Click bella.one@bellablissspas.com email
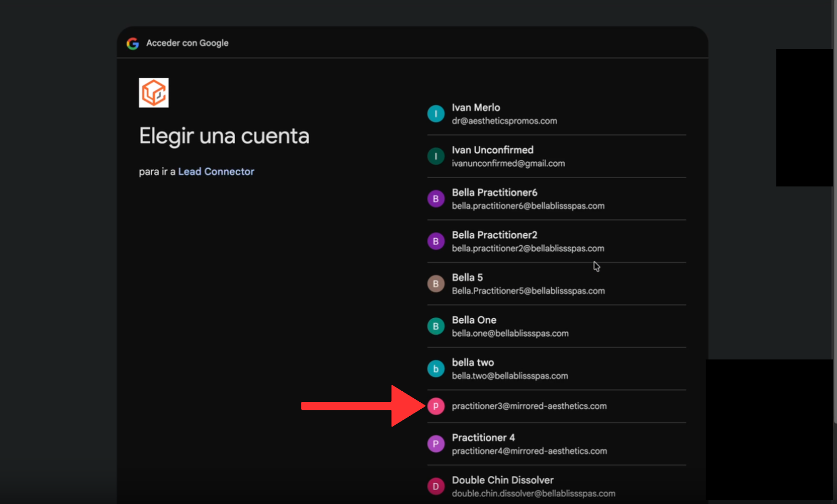The width and height of the screenshot is (837, 504). [510, 334]
